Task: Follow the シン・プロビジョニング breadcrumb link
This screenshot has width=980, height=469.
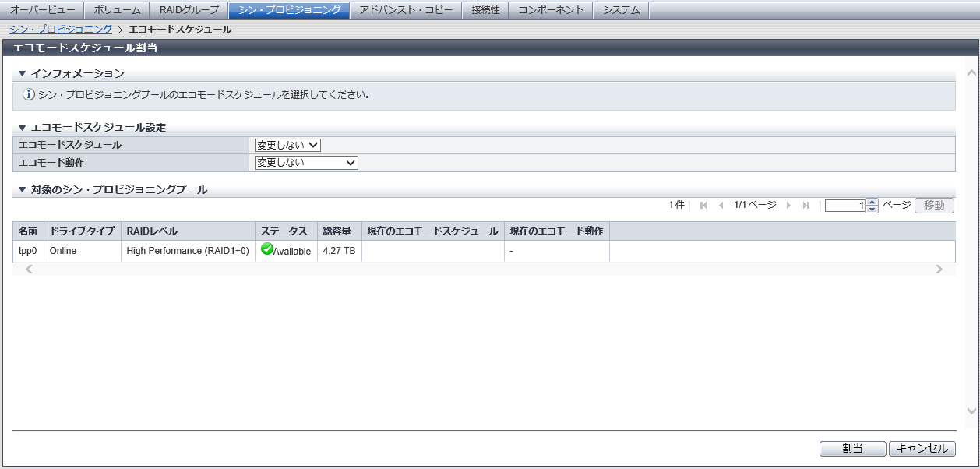Action: pos(60,29)
